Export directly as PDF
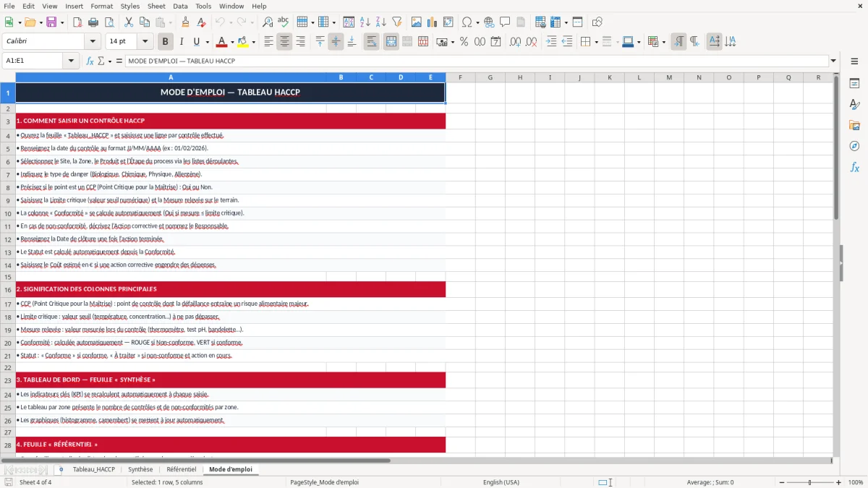Image resolution: width=868 pixels, height=488 pixels. click(78, 22)
